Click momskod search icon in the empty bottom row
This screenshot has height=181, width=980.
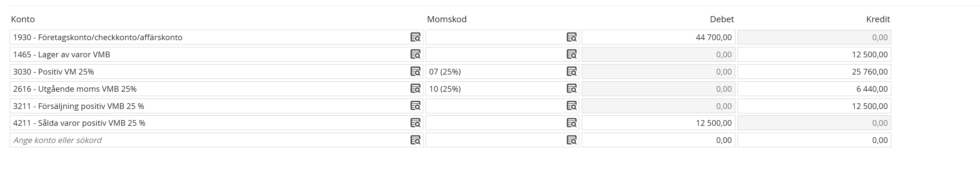[571, 140]
